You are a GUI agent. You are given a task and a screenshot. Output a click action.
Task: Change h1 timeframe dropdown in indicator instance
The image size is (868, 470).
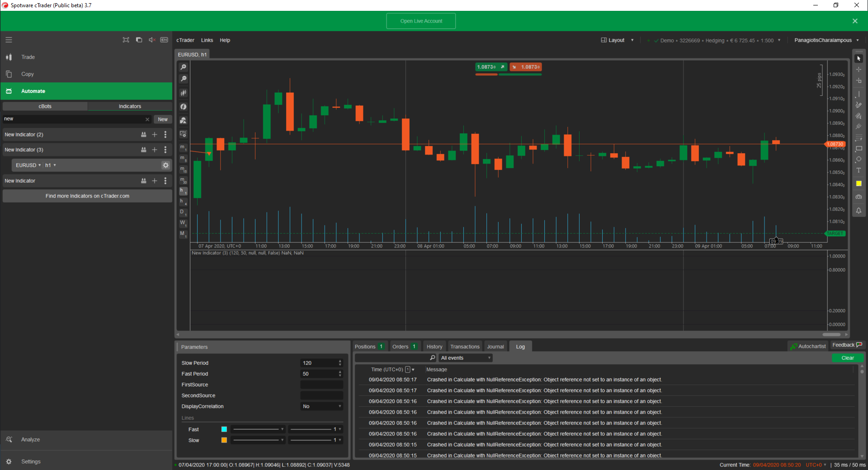50,165
